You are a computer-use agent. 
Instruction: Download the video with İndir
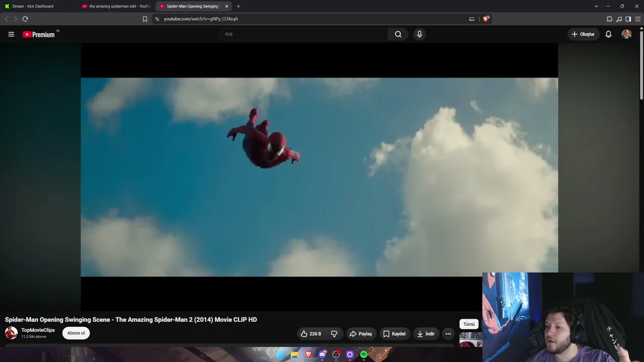(426, 334)
